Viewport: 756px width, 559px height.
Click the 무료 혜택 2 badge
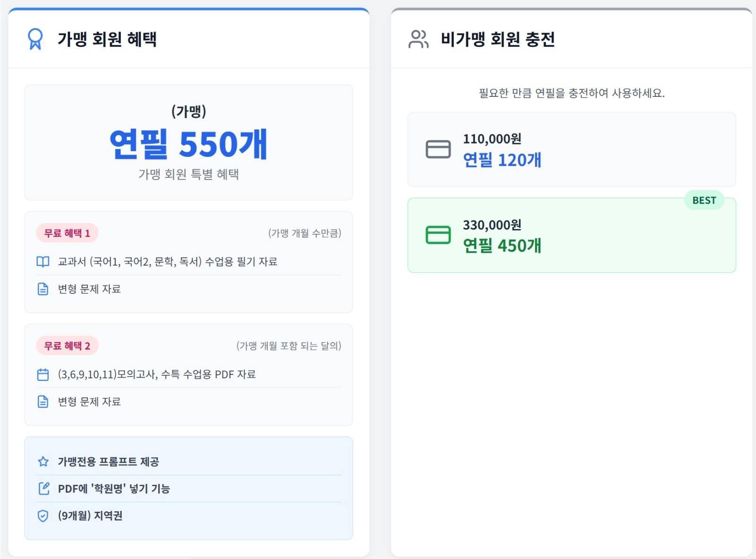[67, 346]
